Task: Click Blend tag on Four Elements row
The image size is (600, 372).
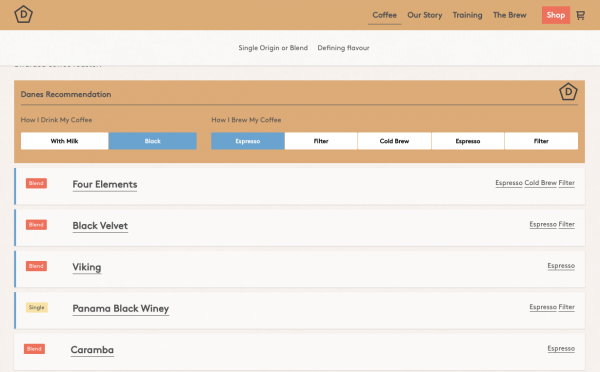Action: pyautogui.click(x=36, y=183)
